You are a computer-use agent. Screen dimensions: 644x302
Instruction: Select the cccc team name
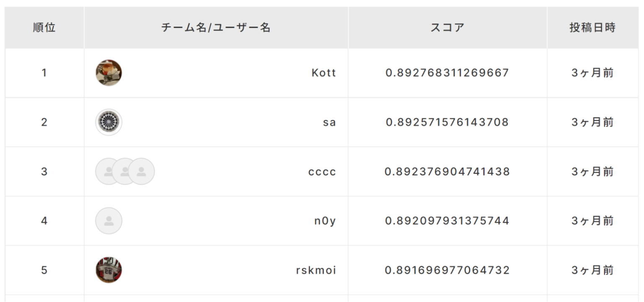coord(322,172)
